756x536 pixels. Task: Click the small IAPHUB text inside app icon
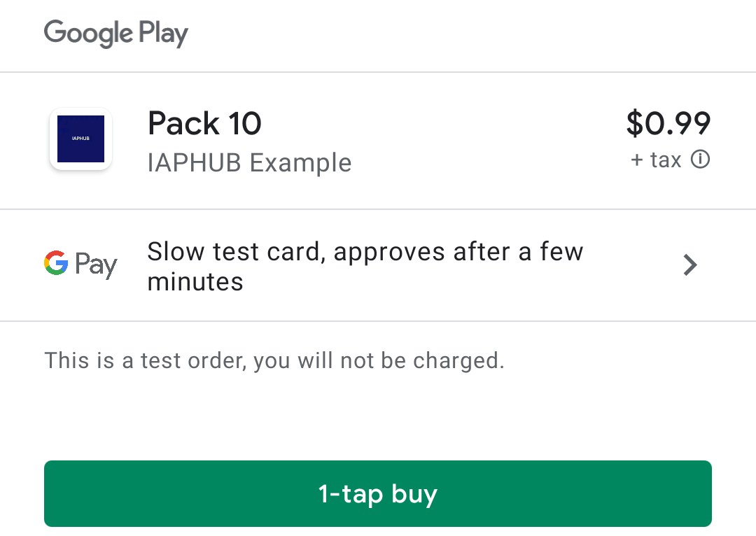click(80, 139)
